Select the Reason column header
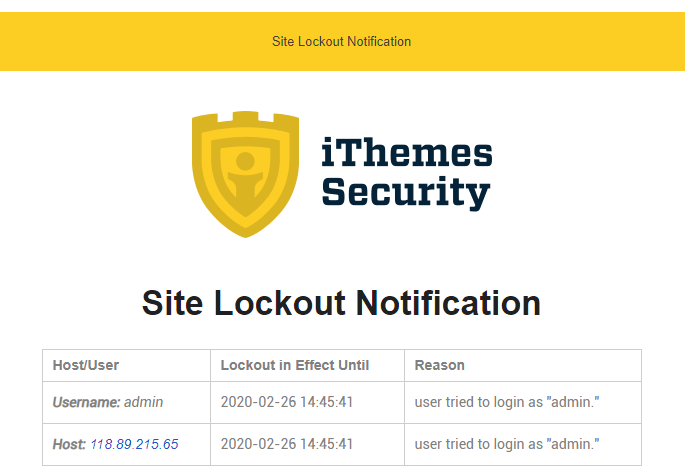 coord(439,366)
